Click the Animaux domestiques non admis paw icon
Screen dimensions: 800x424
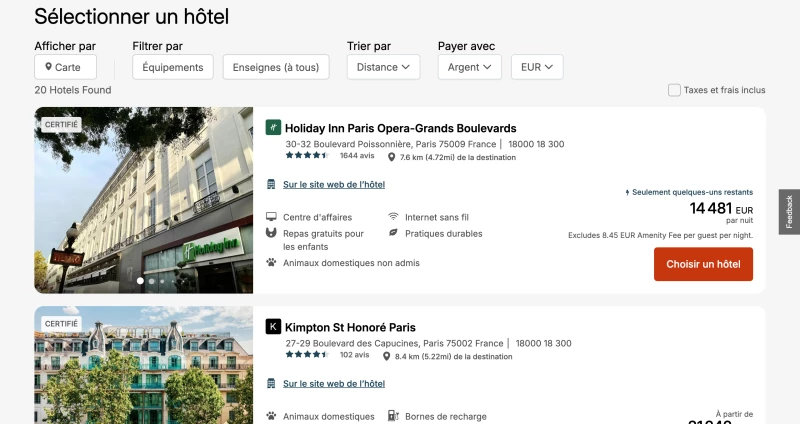pyautogui.click(x=271, y=262)
